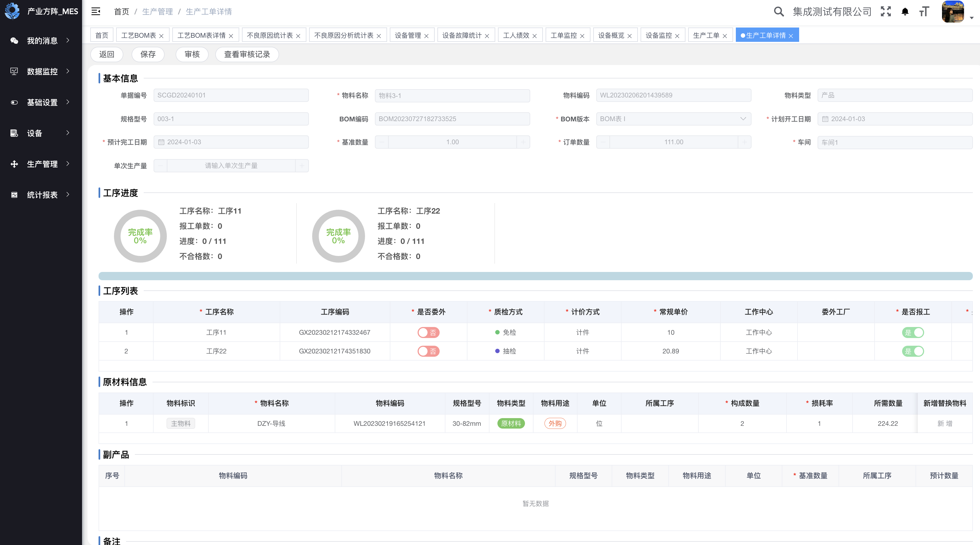Close the 生产工单 tab
Screen dimensions: 980x545
point(725,36)
